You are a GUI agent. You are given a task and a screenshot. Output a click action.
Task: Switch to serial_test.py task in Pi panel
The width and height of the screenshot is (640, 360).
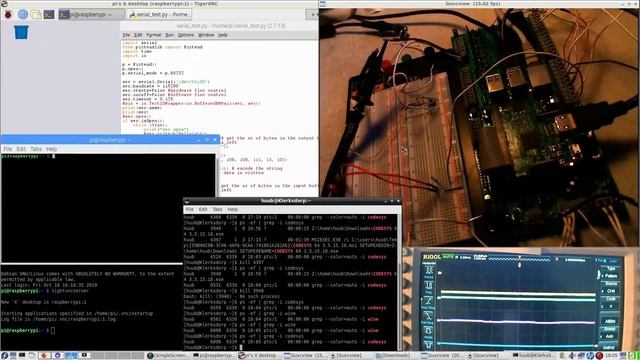158,14
